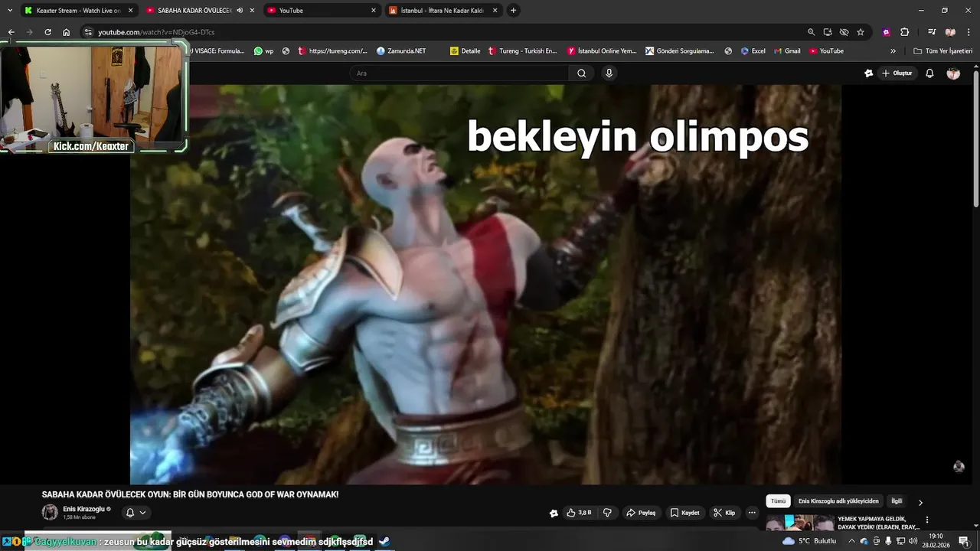Screen dimensions: 980x551
Task: Reload the current page
Action: (x=47, y=32)
